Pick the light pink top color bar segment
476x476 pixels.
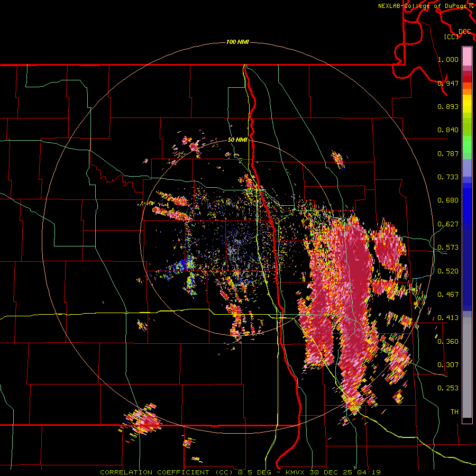[467, 56]
